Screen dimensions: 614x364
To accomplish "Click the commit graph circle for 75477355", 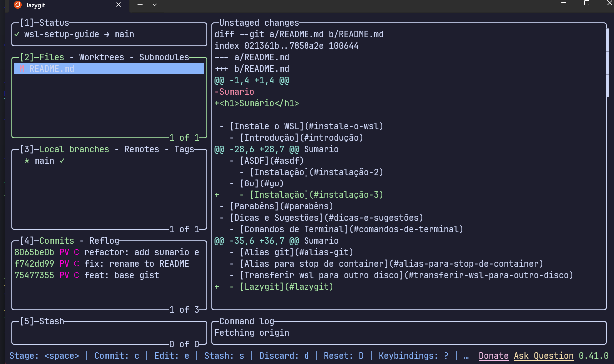I will [77, 275].
